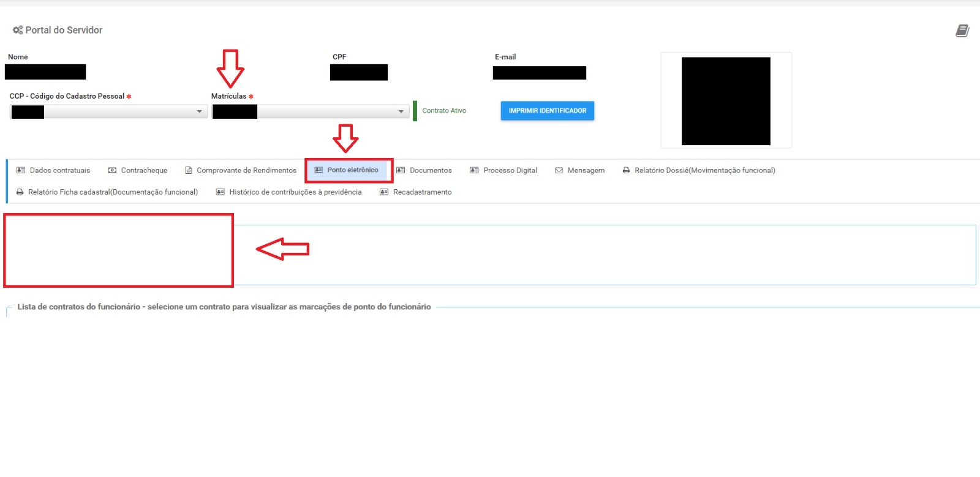Click the Contrato Ativo status label
The image size is (980, 477).
point(444,111)
